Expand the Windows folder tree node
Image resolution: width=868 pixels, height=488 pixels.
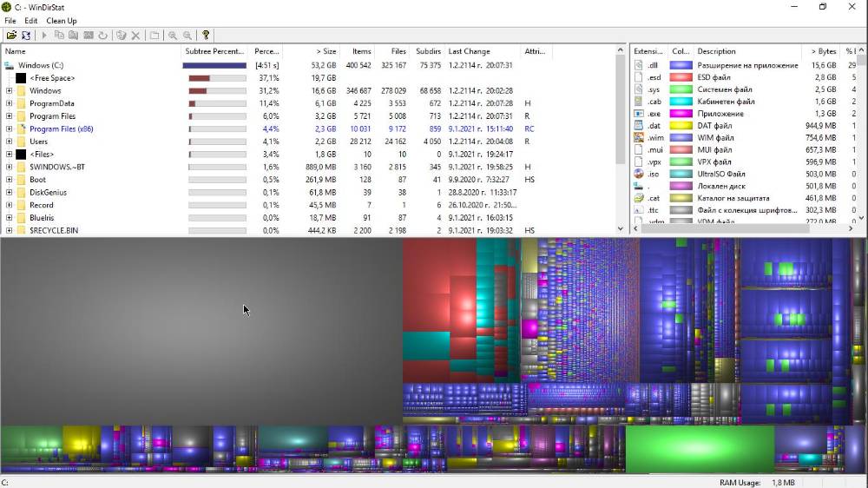9,91
